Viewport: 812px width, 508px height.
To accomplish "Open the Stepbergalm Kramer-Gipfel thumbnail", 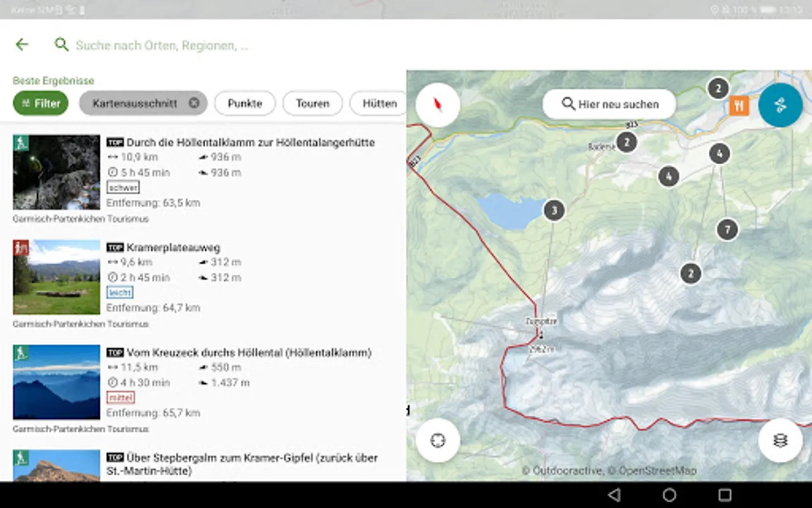I will point(56,466).
